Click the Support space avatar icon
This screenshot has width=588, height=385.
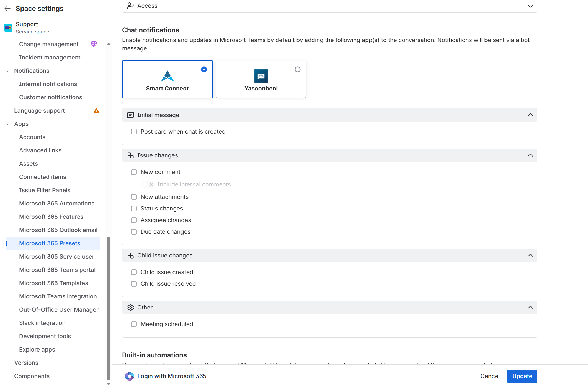[x=8, y=28]
